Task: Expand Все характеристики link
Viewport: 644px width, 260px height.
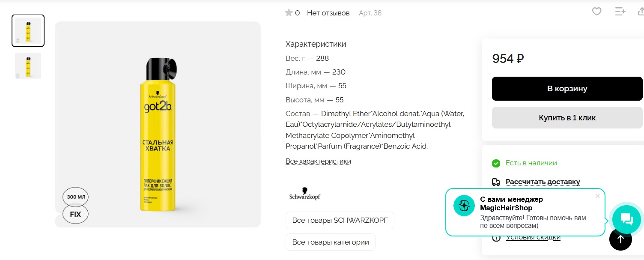Action: (318, 161)
